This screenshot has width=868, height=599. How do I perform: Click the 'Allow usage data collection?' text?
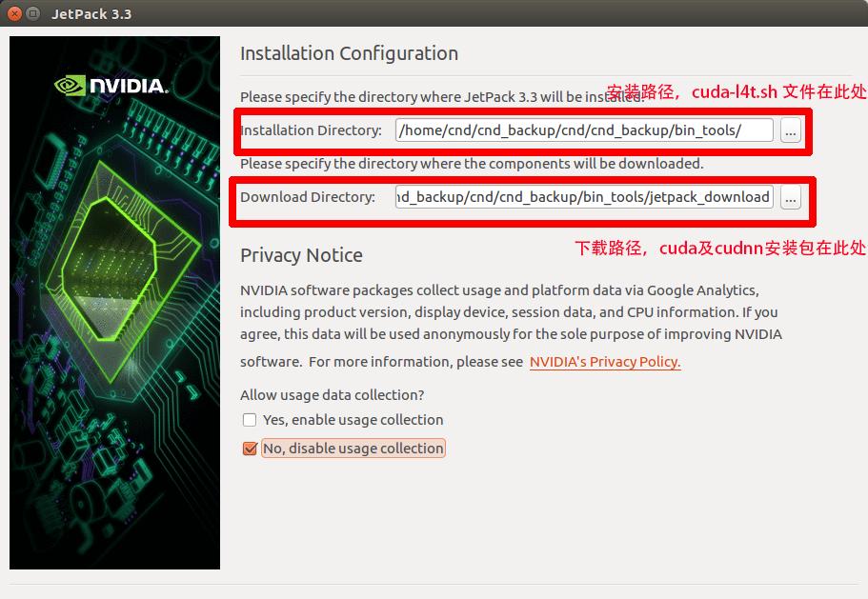(333, 395)
